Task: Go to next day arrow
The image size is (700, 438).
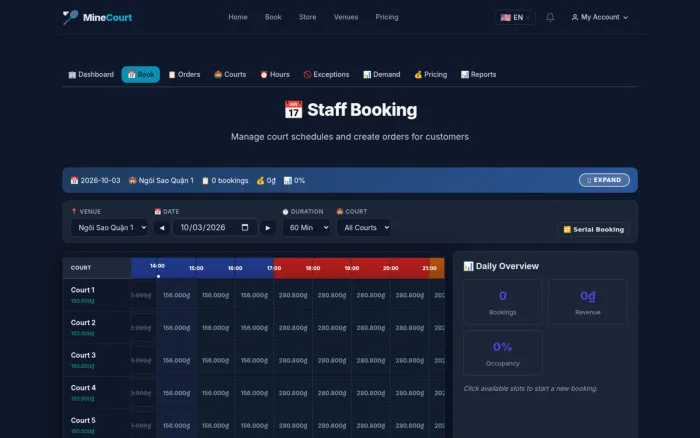Action: [268, 228]
